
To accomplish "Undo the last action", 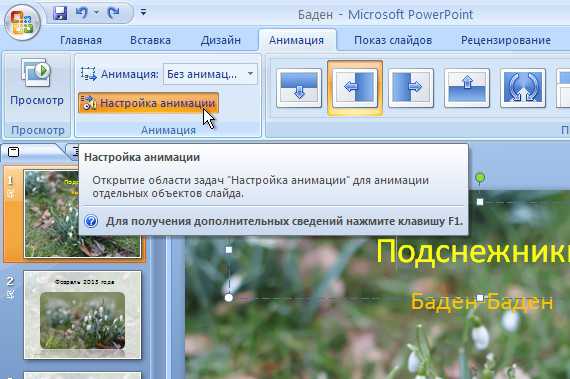I will click(82, 13).
